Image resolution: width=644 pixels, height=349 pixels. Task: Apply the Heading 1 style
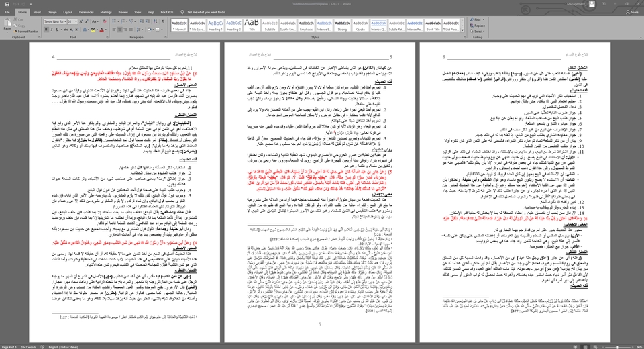click(x=215, y=25)
